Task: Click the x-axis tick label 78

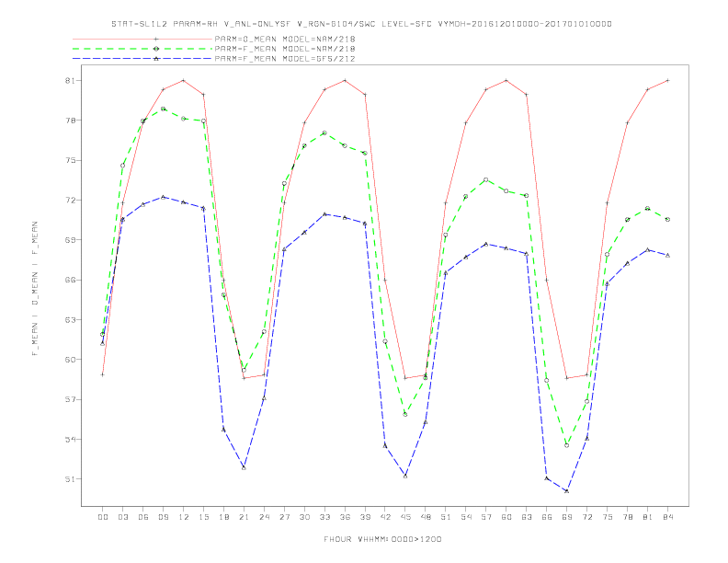Action: tap(628, 517)
